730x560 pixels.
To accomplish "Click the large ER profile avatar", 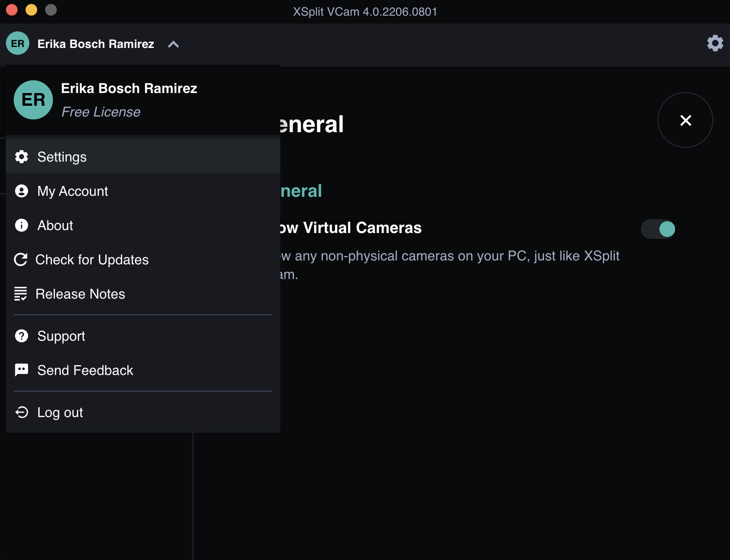I will point(33,100).
